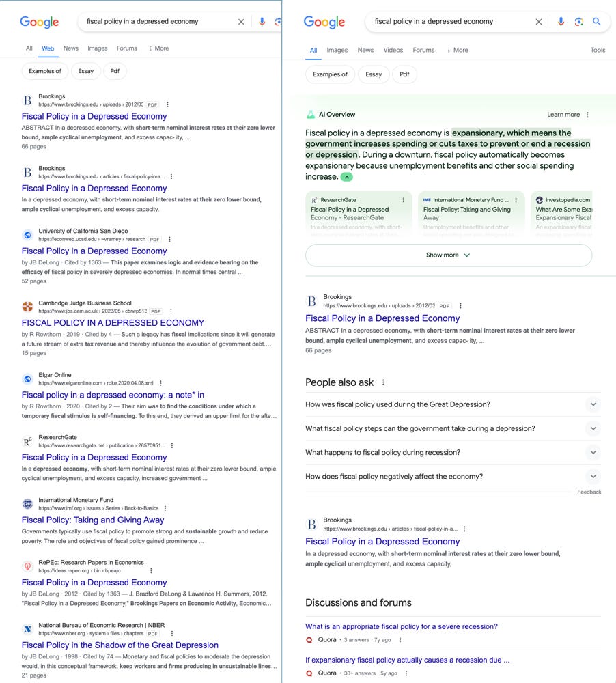Open the PDF badge on the left Brookings uploads result
The width and height of the screenshot is (616, 683).
[x=152, y=104]
